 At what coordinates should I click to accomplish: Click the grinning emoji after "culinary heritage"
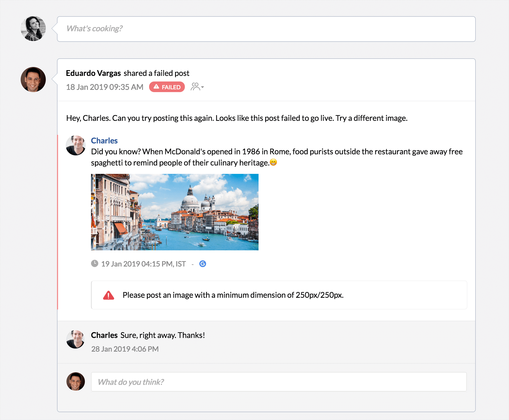click(274, 162)
